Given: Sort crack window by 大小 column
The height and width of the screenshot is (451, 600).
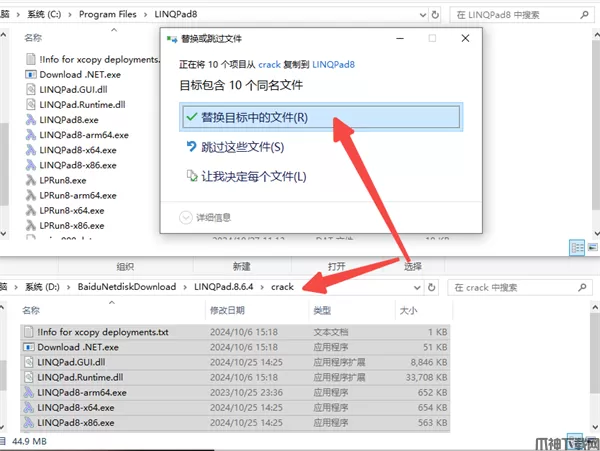Looking at the screenshot, I should tap(408, 310).
